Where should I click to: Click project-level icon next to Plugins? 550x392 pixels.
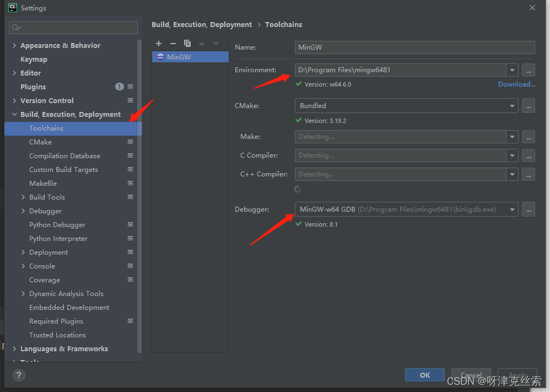[131, 87]
